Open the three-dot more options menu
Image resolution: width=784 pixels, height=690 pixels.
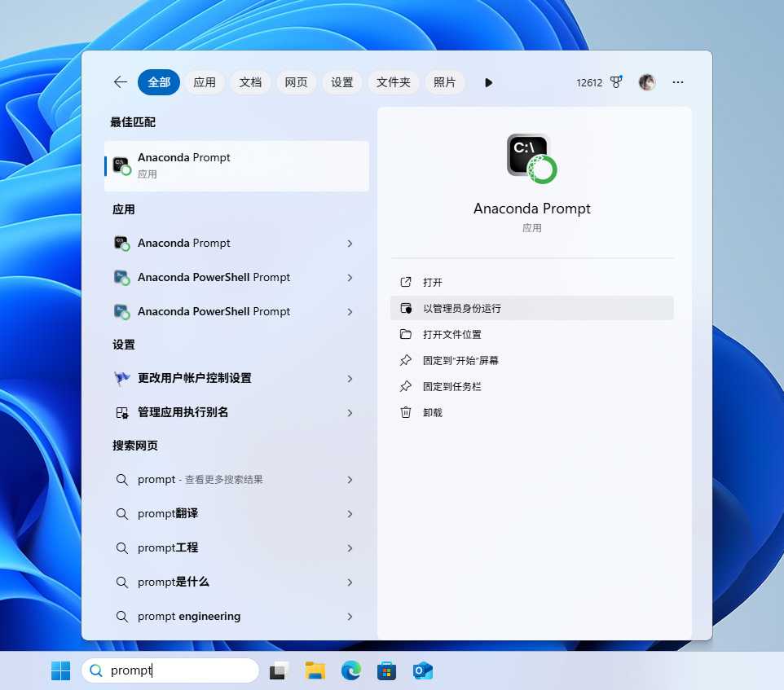coord(678,82)
